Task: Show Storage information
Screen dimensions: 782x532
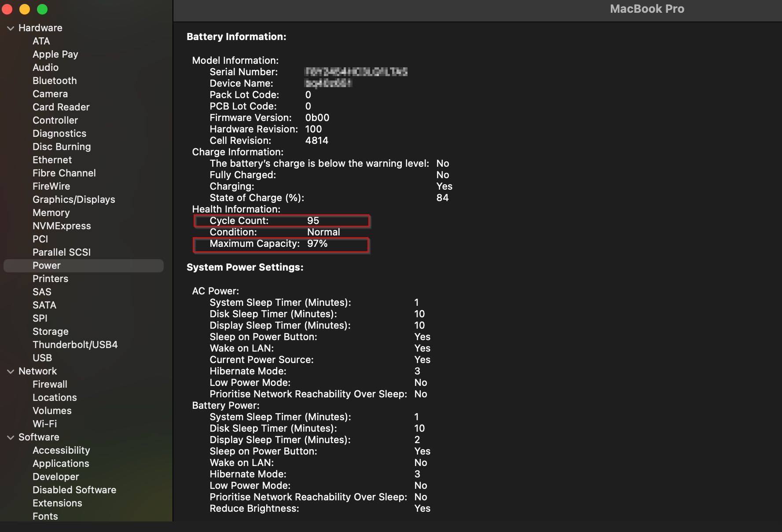Action: pos(51,331)
